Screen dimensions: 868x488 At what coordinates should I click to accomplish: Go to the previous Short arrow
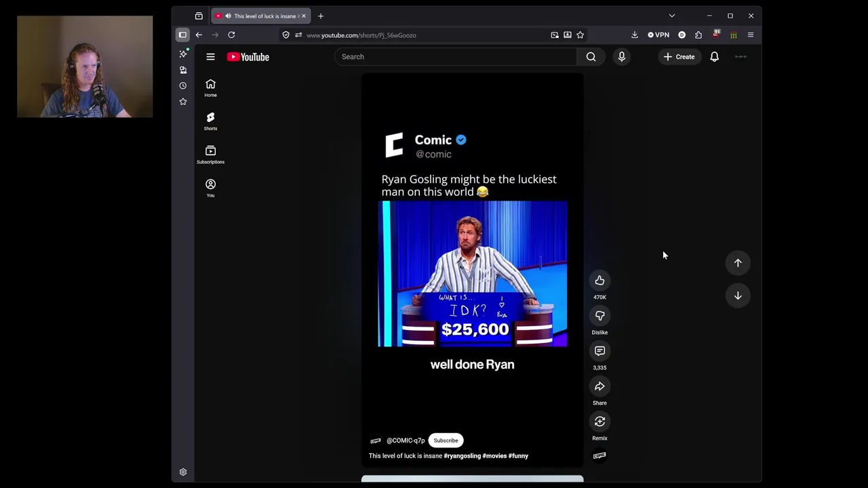point(738,263)
